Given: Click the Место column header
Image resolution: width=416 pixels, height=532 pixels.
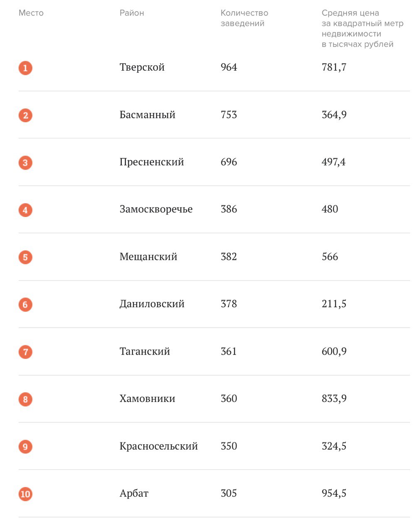Looking at the screenshot, I should pyautogui.click(x=31, y=13).
